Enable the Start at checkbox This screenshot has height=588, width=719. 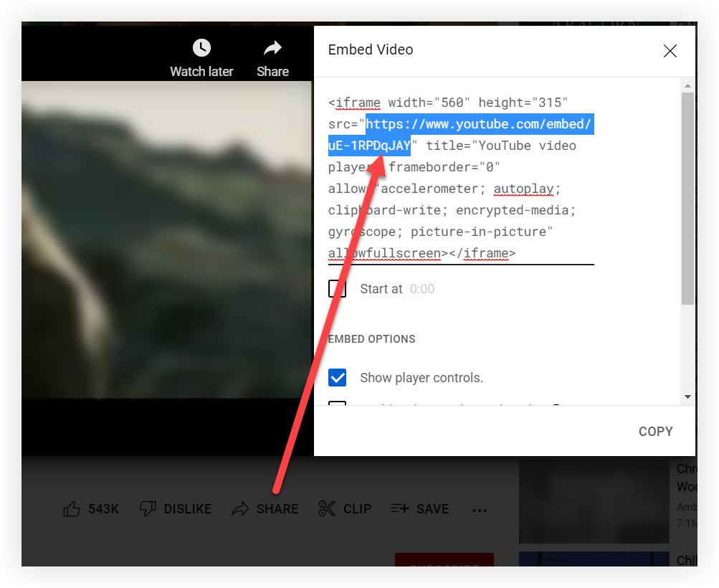[x=337, y=289]
